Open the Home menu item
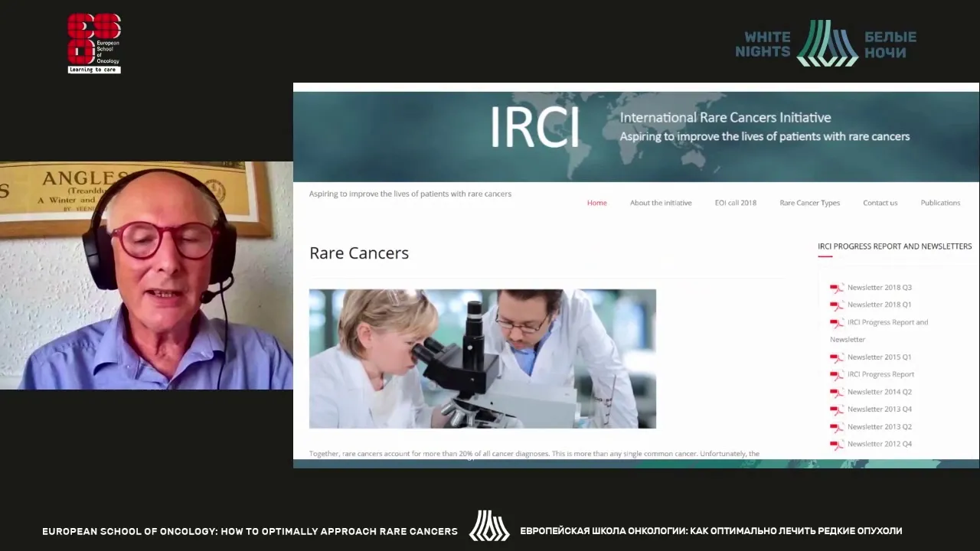980x551 pixels. point(596,203)
